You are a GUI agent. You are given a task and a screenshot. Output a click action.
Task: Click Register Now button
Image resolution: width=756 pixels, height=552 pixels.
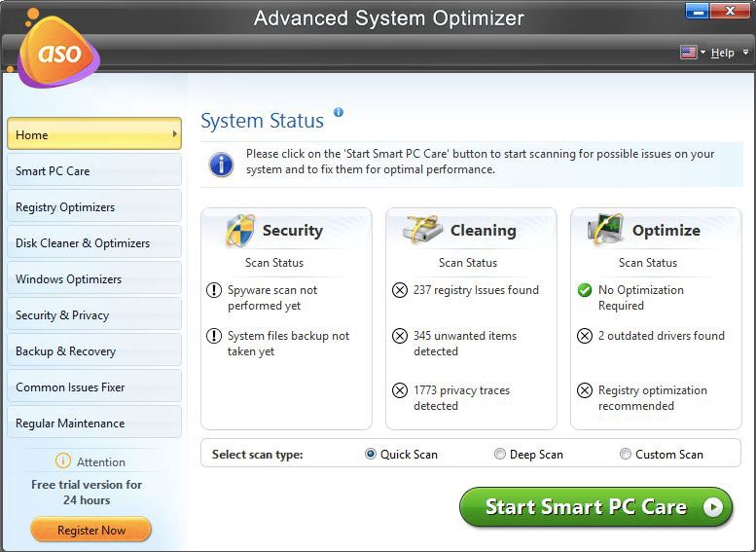91,530
